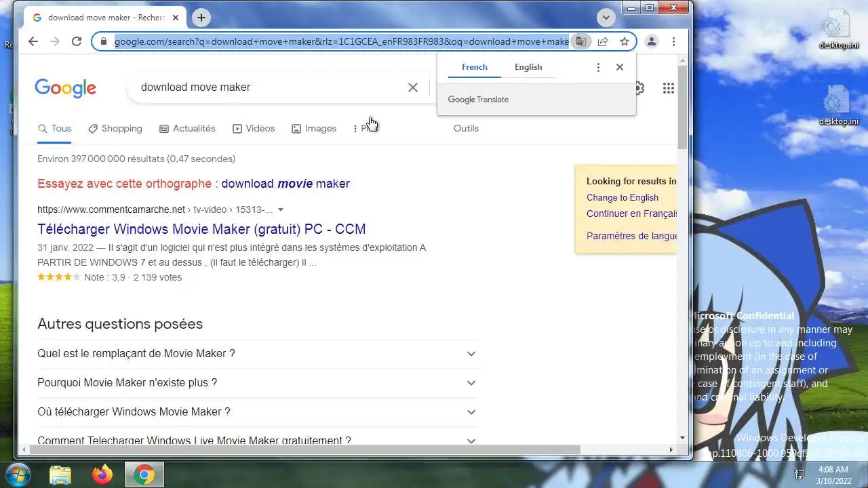Switch to the Actualités results tab

click(187, 128)
